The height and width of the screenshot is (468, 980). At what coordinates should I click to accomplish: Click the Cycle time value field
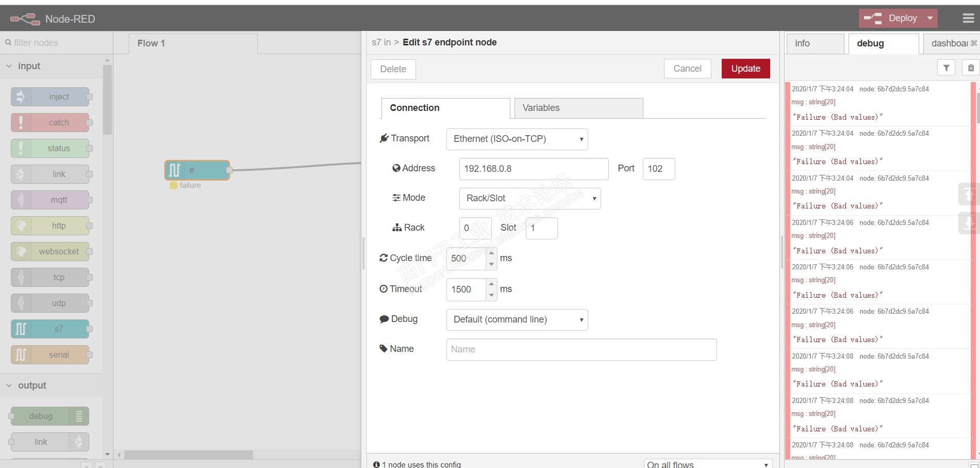click(466, 259)
